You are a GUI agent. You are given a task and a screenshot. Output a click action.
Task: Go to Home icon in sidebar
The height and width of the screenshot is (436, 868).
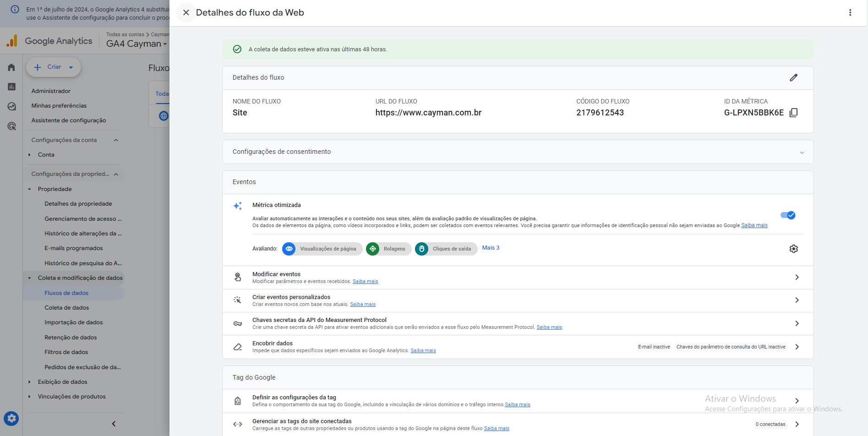(11, 67)
